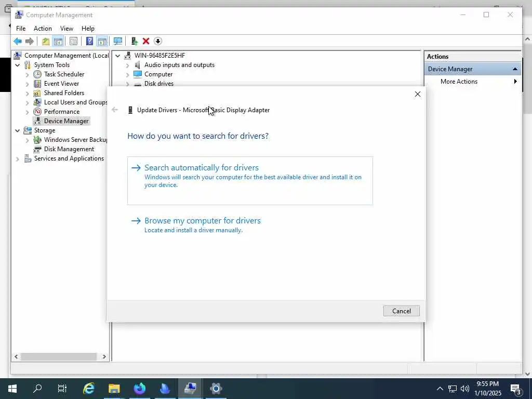Viewport: 532px width, 399px height.
Task: Click the Cancel button
Action: coord(402,311)
